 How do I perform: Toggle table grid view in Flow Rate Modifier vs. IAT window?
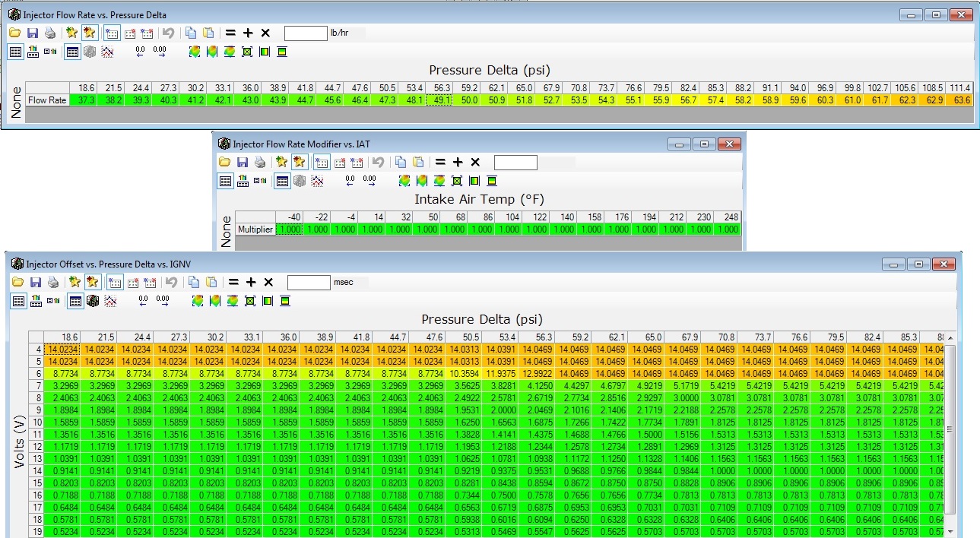pyautogui.click(x=282, y=181)
